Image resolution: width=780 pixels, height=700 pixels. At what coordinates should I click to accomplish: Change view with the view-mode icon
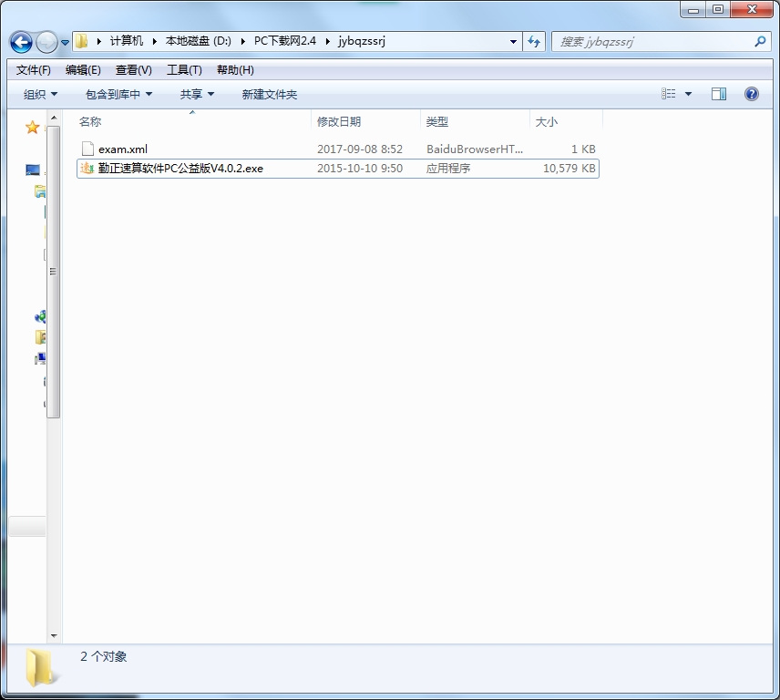click(x=669, y=94)
